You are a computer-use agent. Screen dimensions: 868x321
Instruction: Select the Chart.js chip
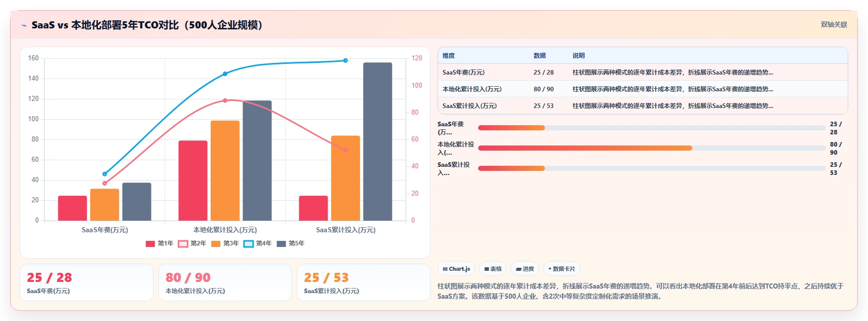click(x=456, y=269)
